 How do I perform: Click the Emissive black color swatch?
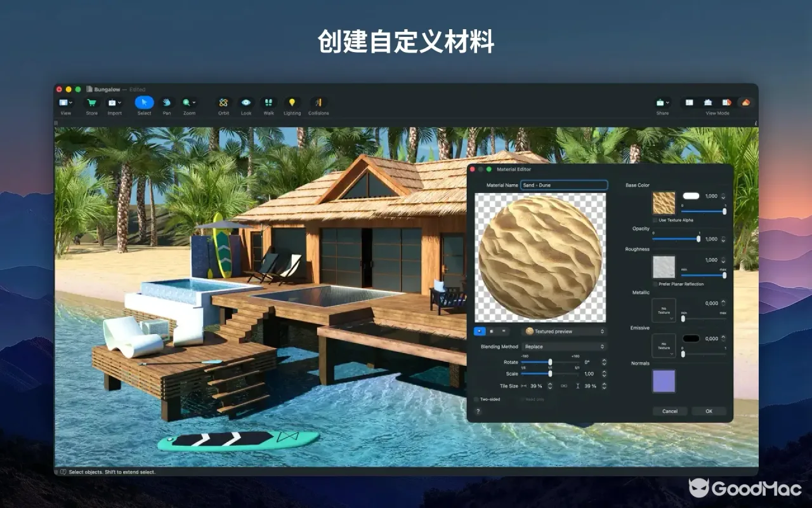click(691, 338)
